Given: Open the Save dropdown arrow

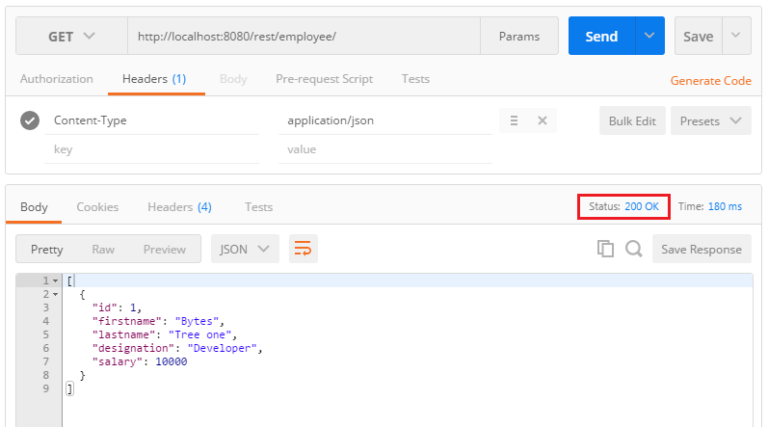Looking at the screenshot, I should (736, 36).
